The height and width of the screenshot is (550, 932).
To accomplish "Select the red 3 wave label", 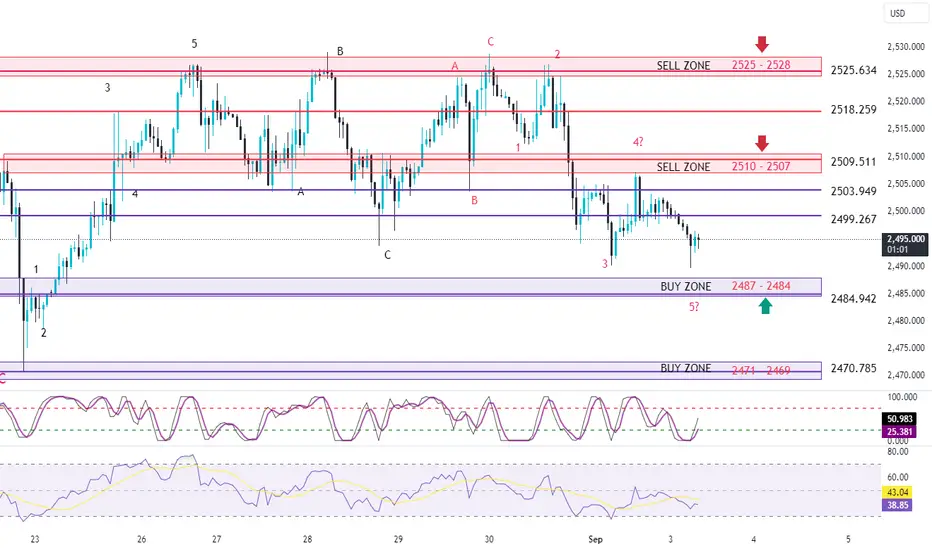I will coord(604,263).
